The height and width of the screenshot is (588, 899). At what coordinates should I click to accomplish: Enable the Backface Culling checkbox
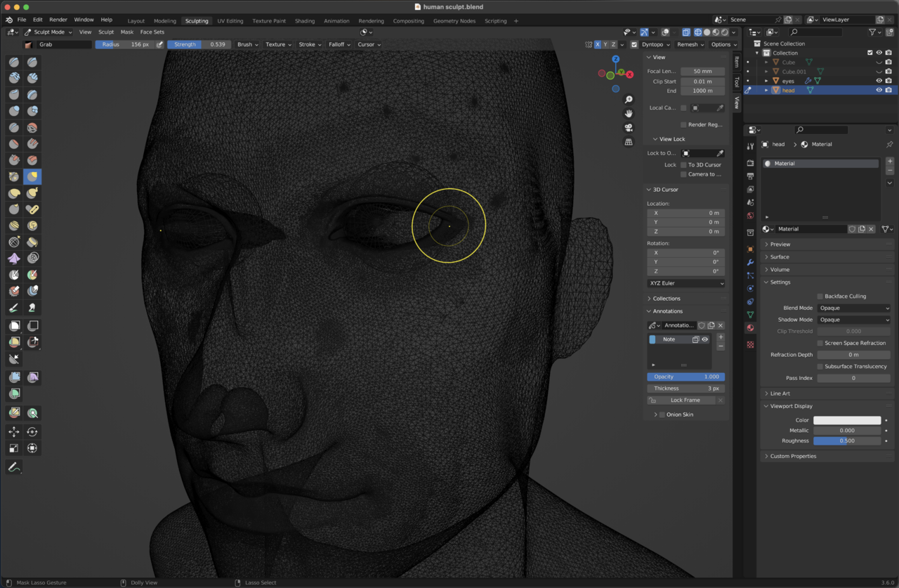tap(820, 296)
